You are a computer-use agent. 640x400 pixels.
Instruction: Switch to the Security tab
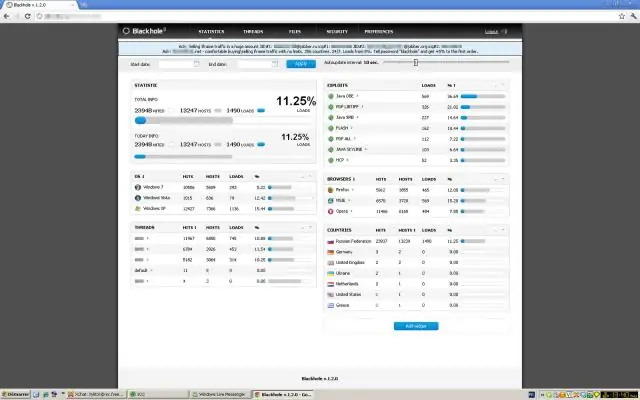(x=337, y=32)
